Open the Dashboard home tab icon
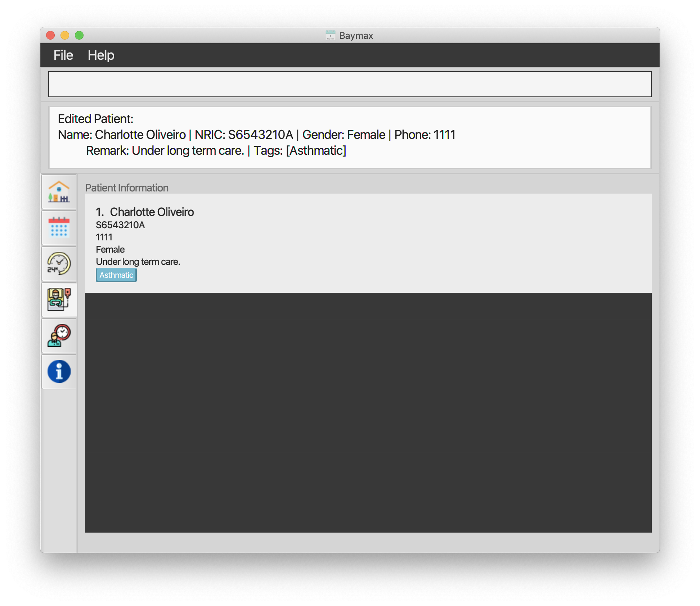Image resolution: width=700 pixels, height=606 pixels. click(x=59, y=192)
